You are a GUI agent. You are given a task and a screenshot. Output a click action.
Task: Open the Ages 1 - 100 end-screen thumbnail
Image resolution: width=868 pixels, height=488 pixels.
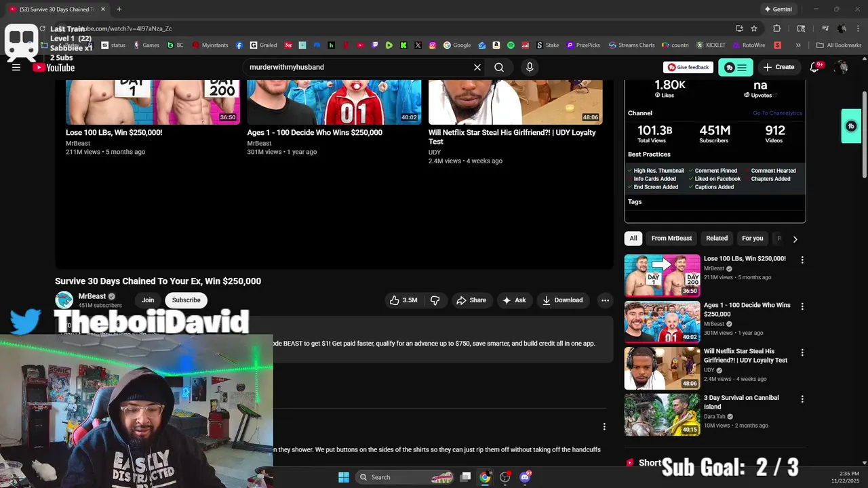[x=334, y=102]
